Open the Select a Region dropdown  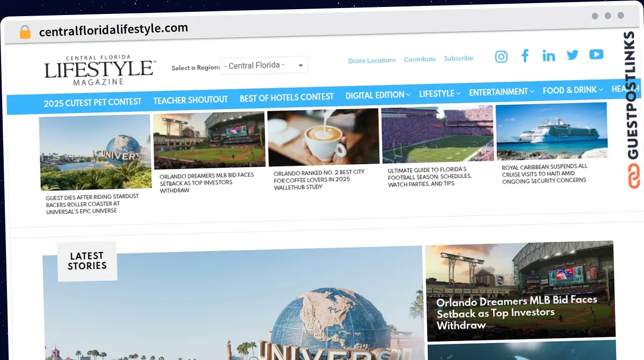[264, 66]
